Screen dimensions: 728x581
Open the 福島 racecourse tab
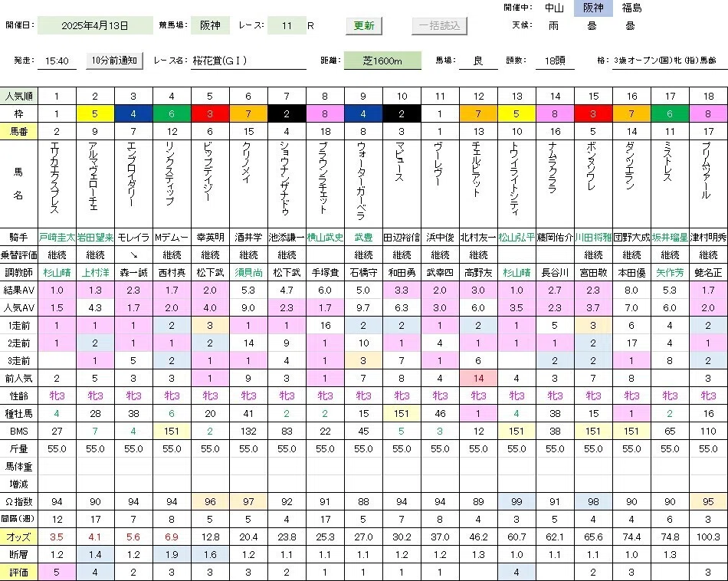631,8
